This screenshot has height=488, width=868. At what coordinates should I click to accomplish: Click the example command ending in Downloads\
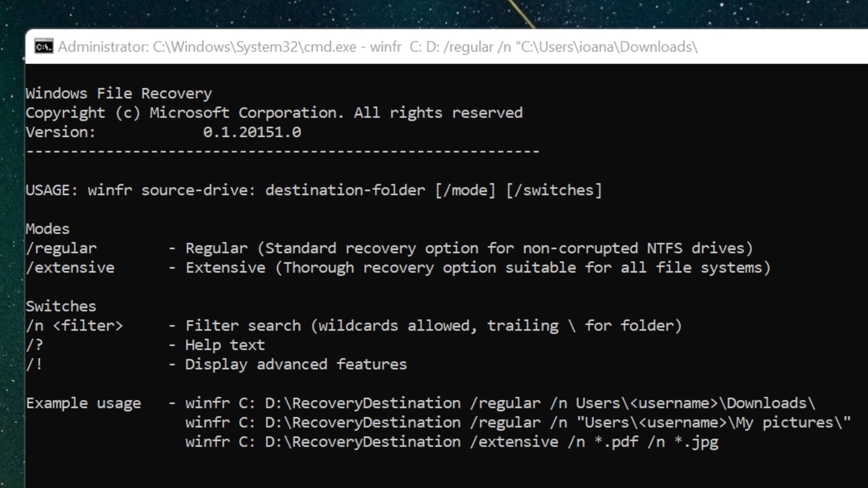click(500, 403)
